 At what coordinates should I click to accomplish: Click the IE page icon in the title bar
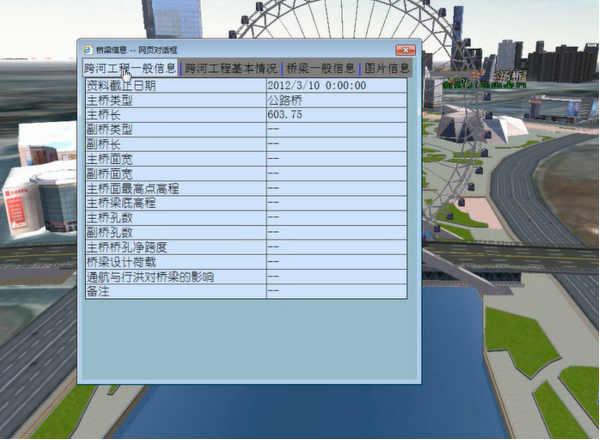[x=88, y=49]
